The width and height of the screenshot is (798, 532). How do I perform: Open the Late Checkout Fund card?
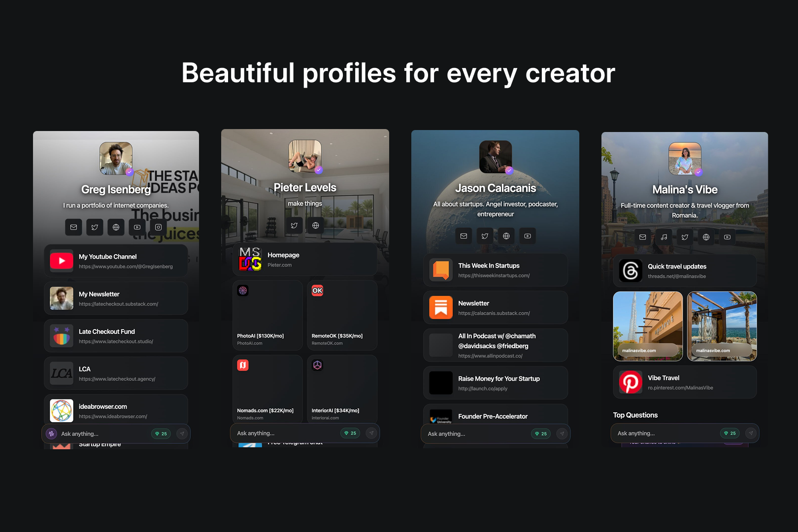click(116, 336)
